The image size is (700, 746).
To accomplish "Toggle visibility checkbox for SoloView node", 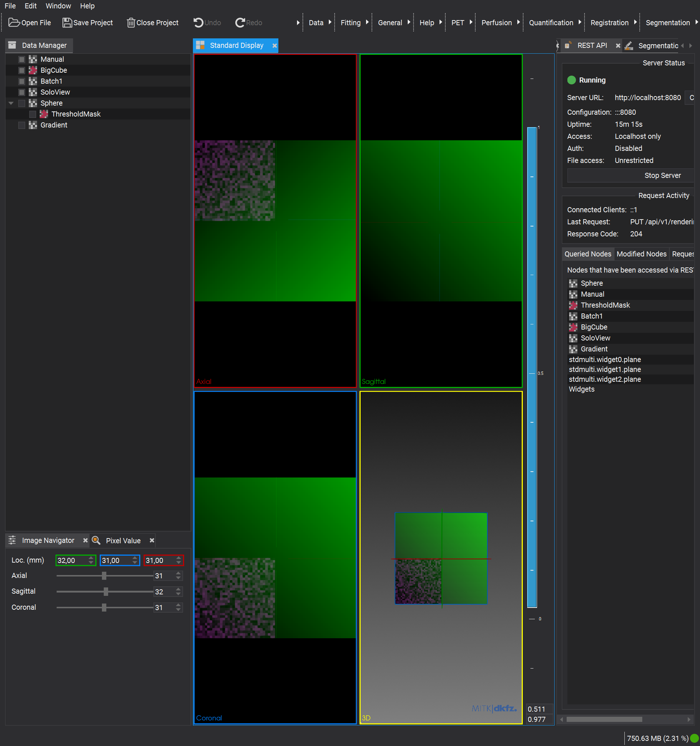I will pyautogui.click(x=22, y=92).
